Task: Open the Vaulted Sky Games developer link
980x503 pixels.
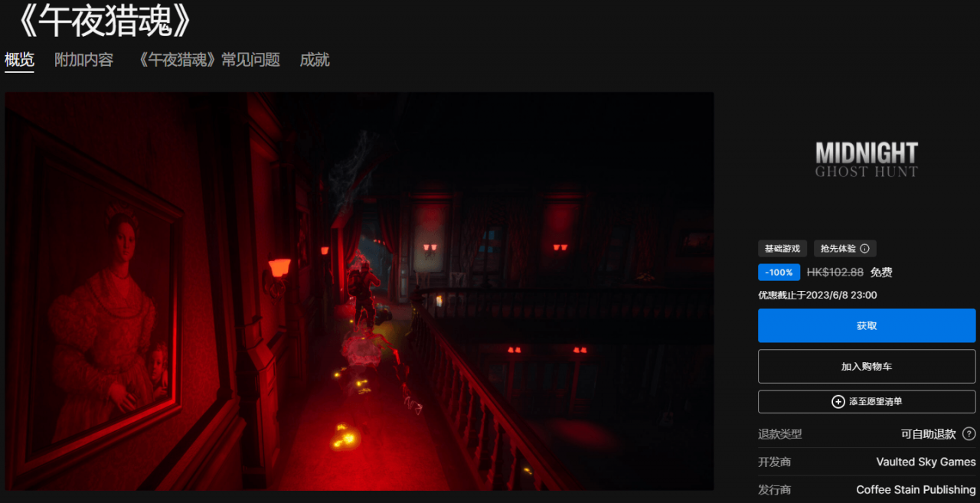Action: pyautogui.click(x=926, y=462)
